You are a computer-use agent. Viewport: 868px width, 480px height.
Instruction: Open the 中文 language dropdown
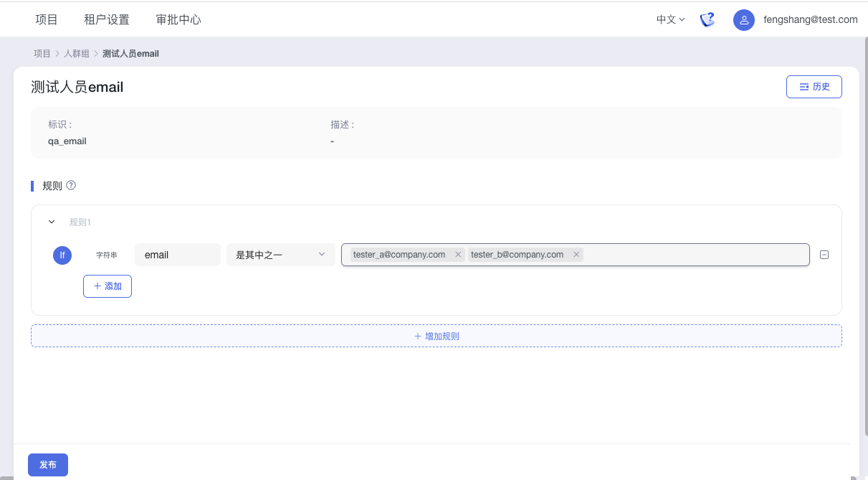(x=670, y=19)
